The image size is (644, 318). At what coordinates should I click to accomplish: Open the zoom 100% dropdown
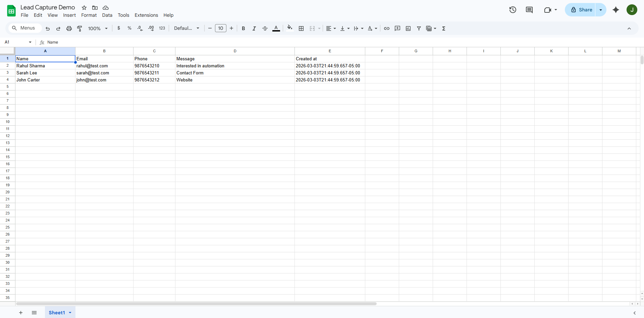point(98,28)
